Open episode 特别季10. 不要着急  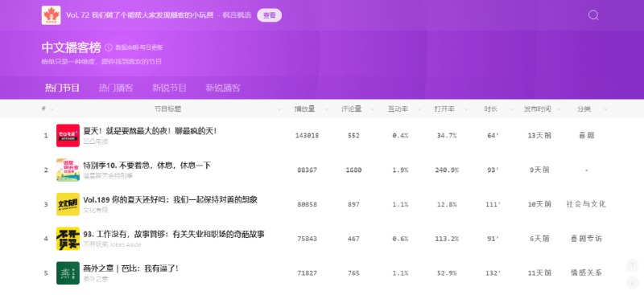pos(147,166)
